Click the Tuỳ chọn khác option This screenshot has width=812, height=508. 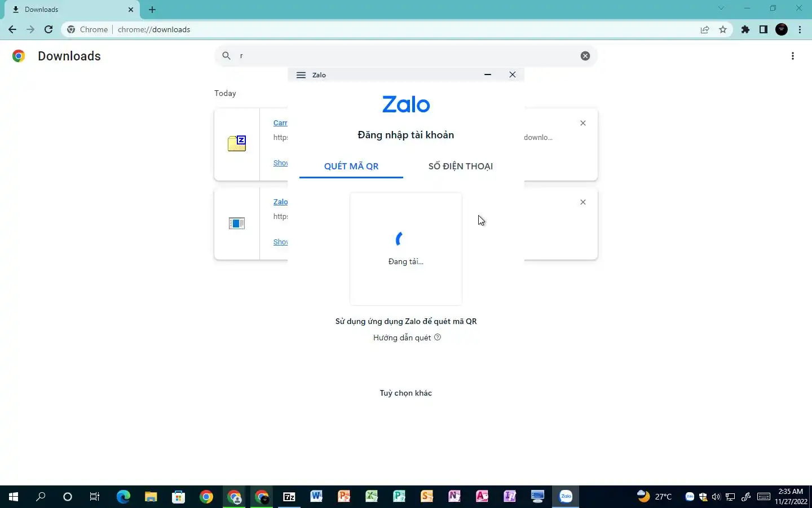pos(406,393)
